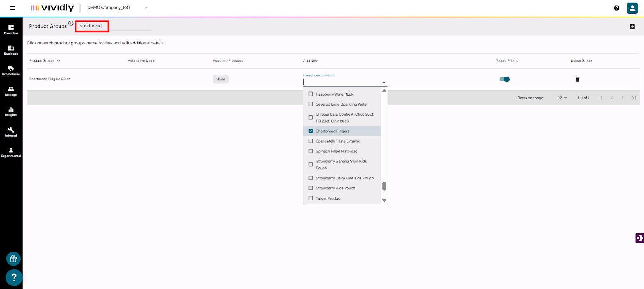Collapse the Select new product dropdown arrow
The height and width of the screenshot is (289, 644).
(384, 82)
